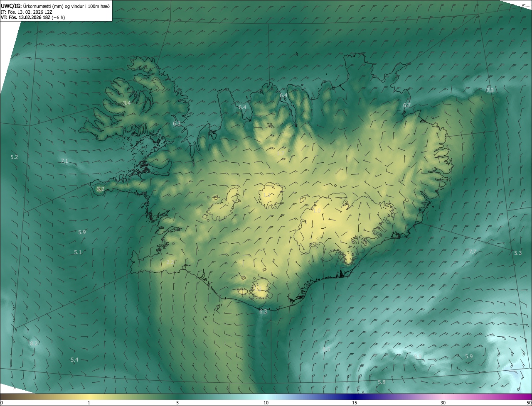
Task: Click the 5.3 value label on the map
Action: (x=518, y=253)
